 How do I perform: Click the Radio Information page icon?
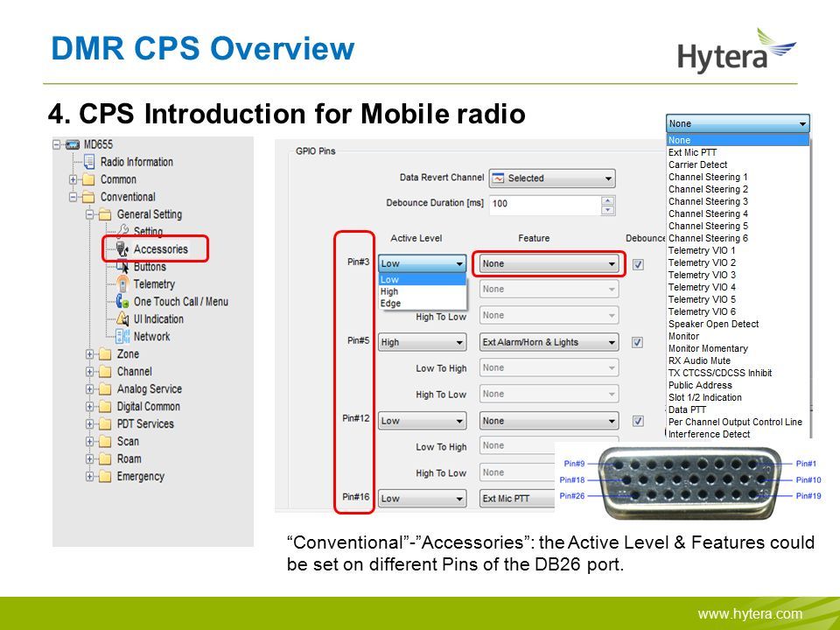click(89, 162)
